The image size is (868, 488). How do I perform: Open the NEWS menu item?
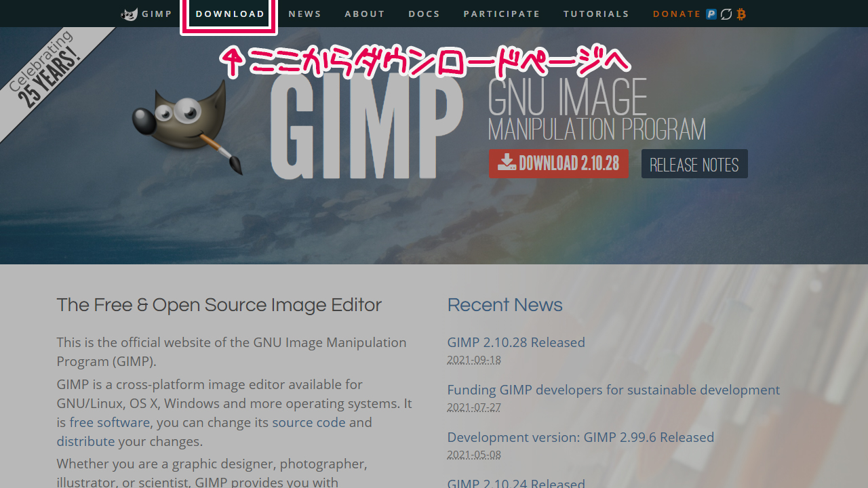[304, 14]
